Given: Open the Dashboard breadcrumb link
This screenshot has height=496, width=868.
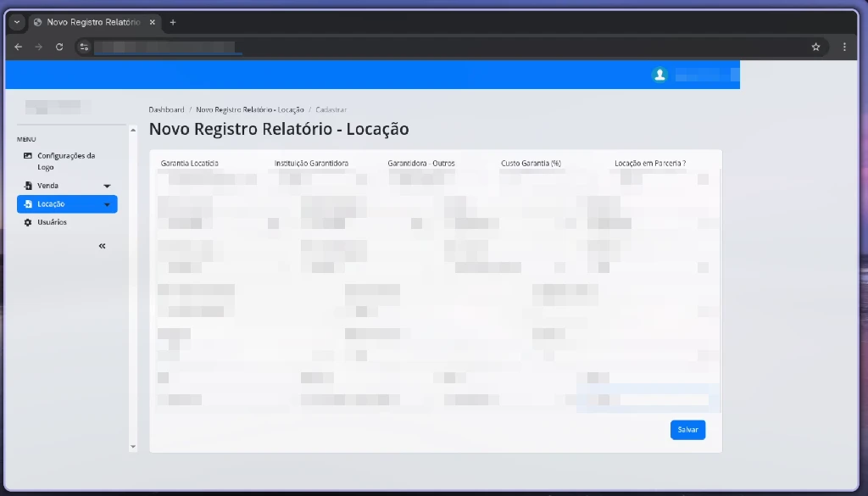Looking at the screenshot, I should pos(167,109).
